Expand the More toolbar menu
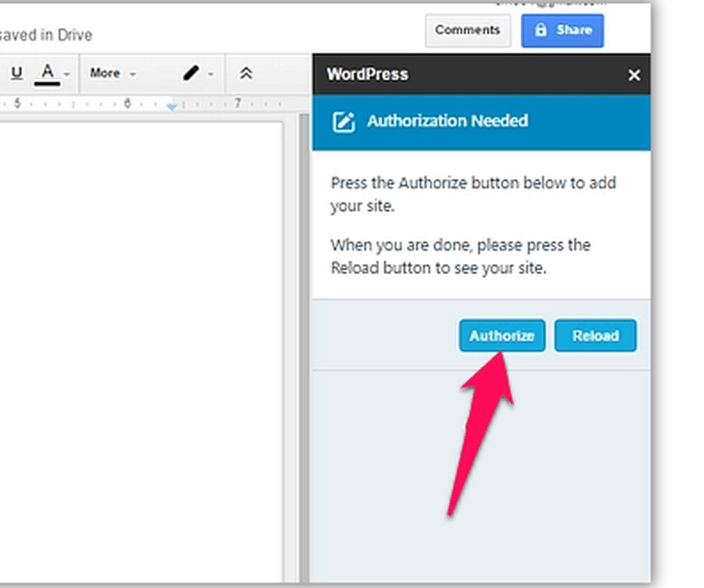 [113, 73]
